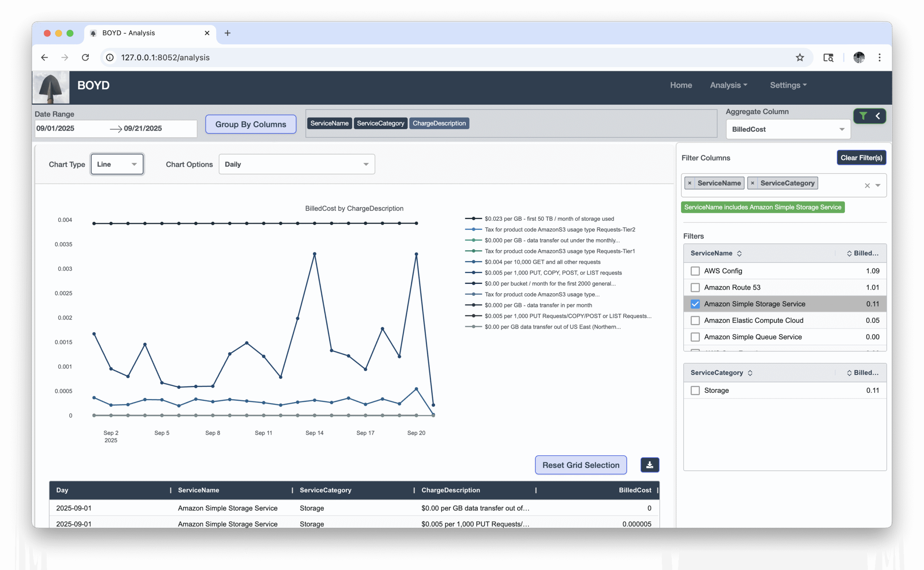
Task: Remove ServiceCategory filter column tag
Action: click(x=753, y=183)
